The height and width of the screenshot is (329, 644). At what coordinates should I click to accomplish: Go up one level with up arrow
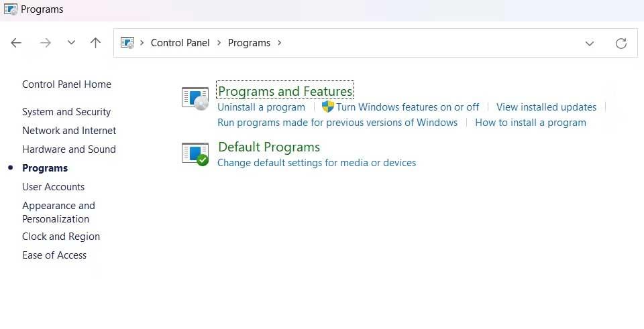(x=95, y=43)
